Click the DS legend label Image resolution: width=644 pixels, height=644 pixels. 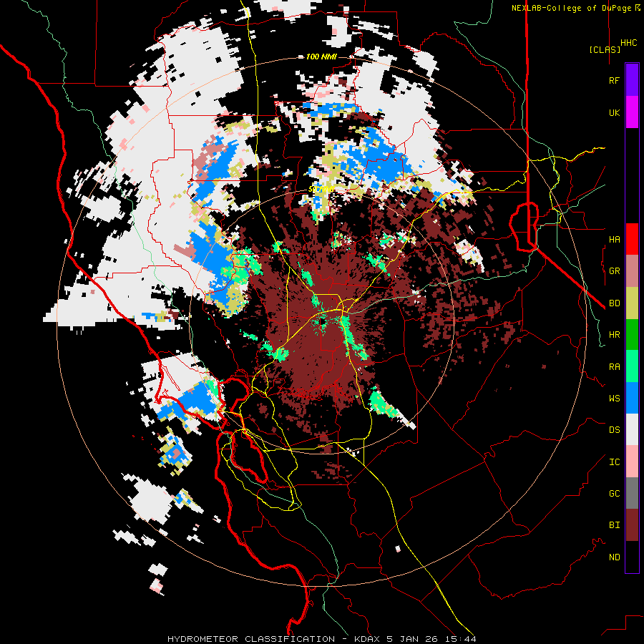pos(614,429)
